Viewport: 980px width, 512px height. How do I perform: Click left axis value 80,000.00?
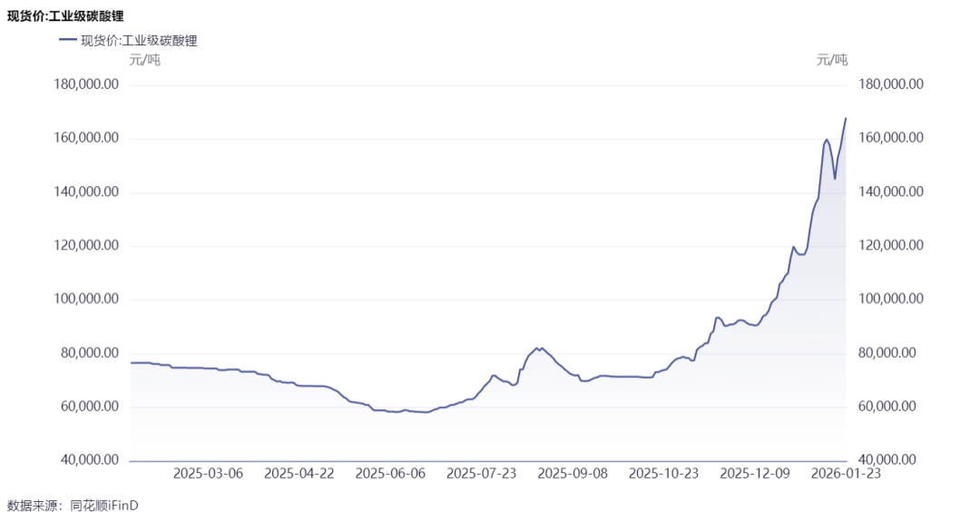[89, 352]
